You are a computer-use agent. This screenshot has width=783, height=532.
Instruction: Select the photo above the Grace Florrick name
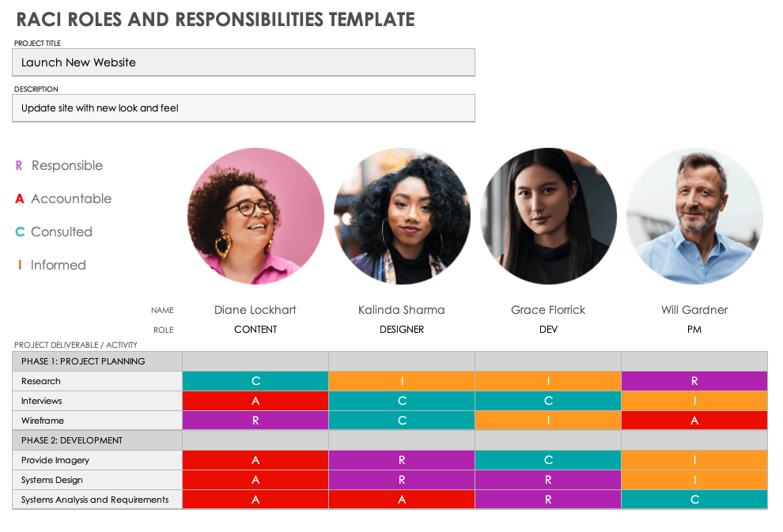point(548,216)
